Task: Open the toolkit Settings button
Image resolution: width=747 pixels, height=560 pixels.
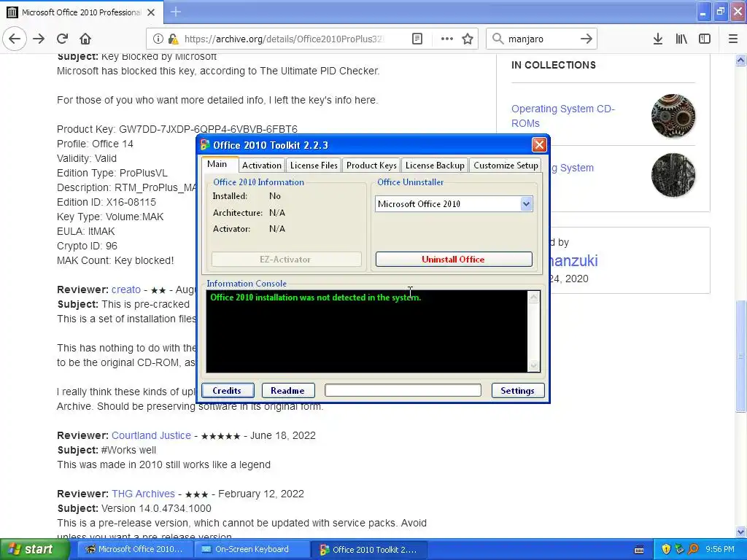Action: coord(517,391)
